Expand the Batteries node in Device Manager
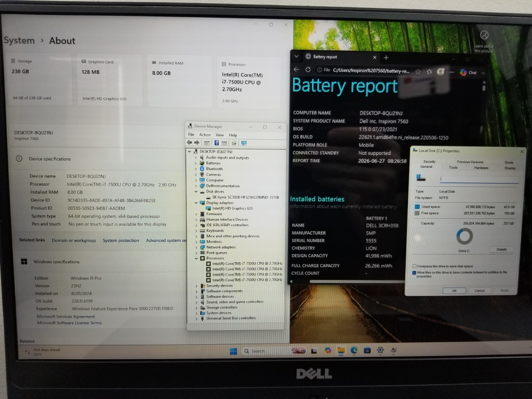Image resolution: width=532 pixels, height=399 pixels. (x=196, y=163)
